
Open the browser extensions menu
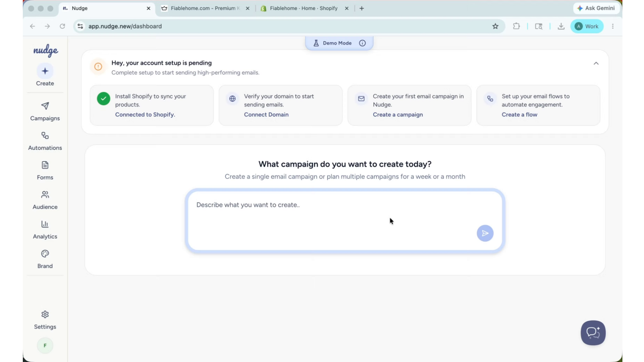[x=517, y=26]
